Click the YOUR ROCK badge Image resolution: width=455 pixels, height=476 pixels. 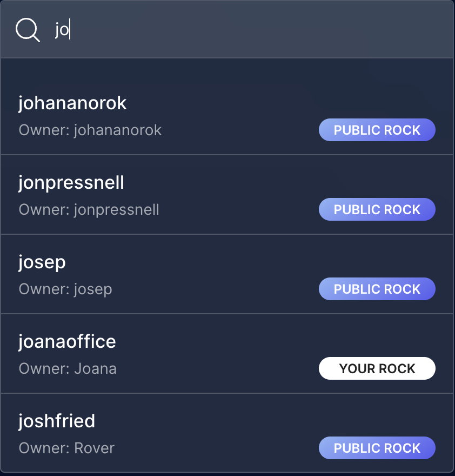click(x=377, y=369)
